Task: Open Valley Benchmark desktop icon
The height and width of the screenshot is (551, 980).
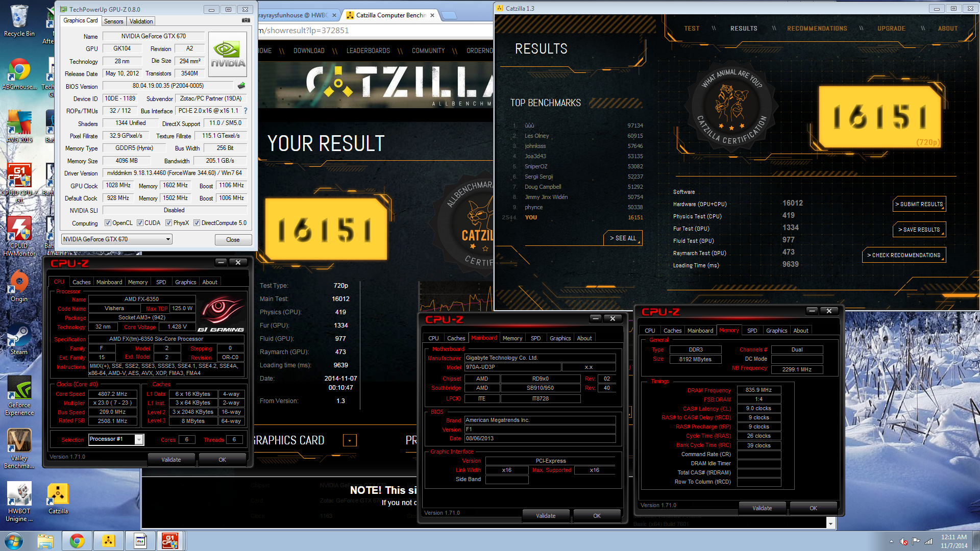Action: (19, 448)
